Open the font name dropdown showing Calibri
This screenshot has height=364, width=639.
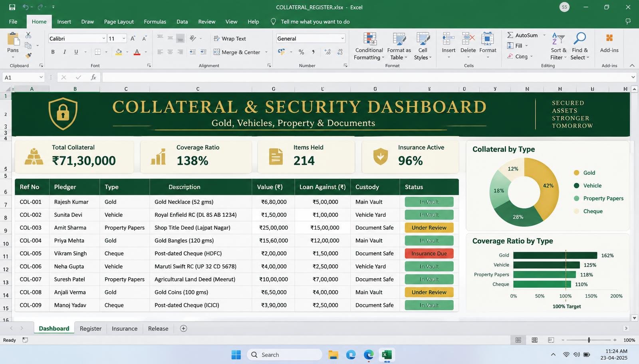click(x=103, y=38)
